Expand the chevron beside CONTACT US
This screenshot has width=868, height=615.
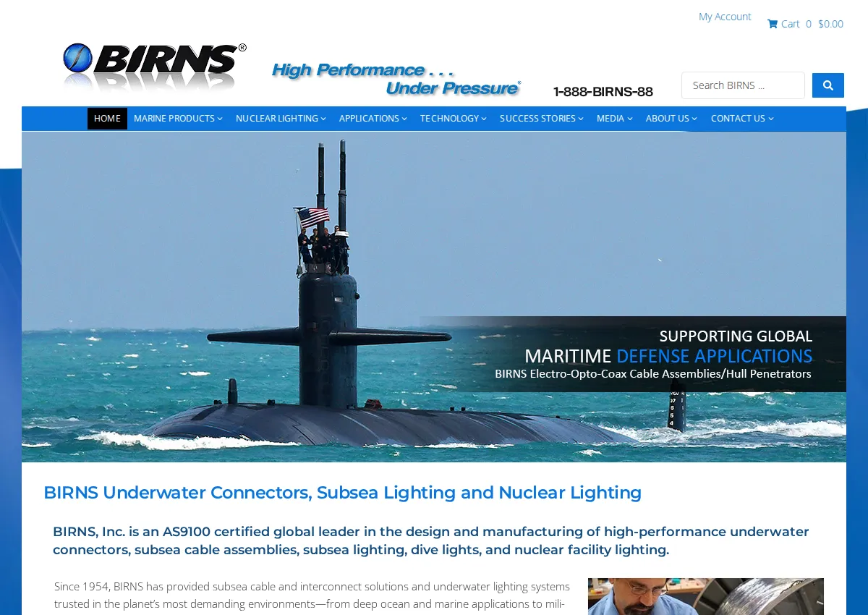pos(771,119)
